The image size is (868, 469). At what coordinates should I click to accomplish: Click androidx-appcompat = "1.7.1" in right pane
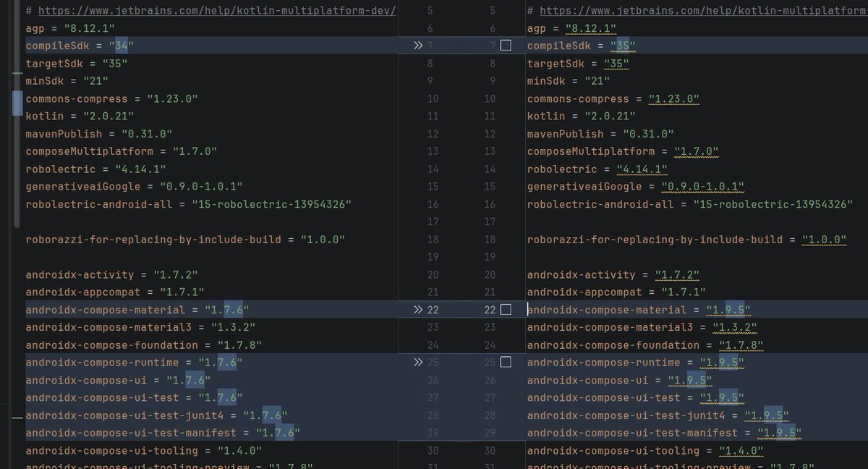(616, 292)
